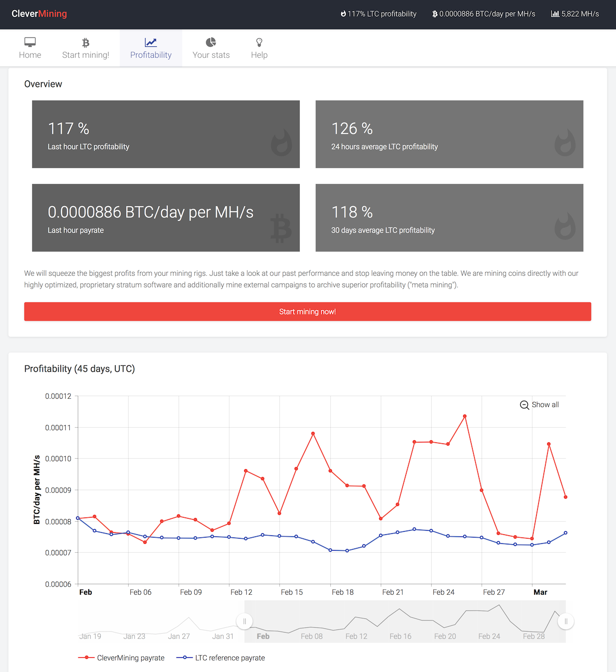Click the line chart icon above Profitability

coord(151,42)
